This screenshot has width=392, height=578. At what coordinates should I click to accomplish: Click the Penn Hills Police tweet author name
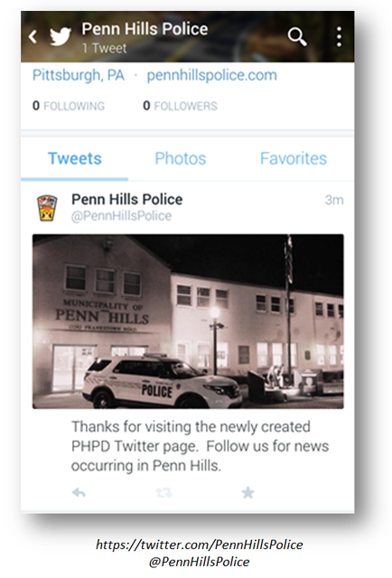[x=126, y=200]
